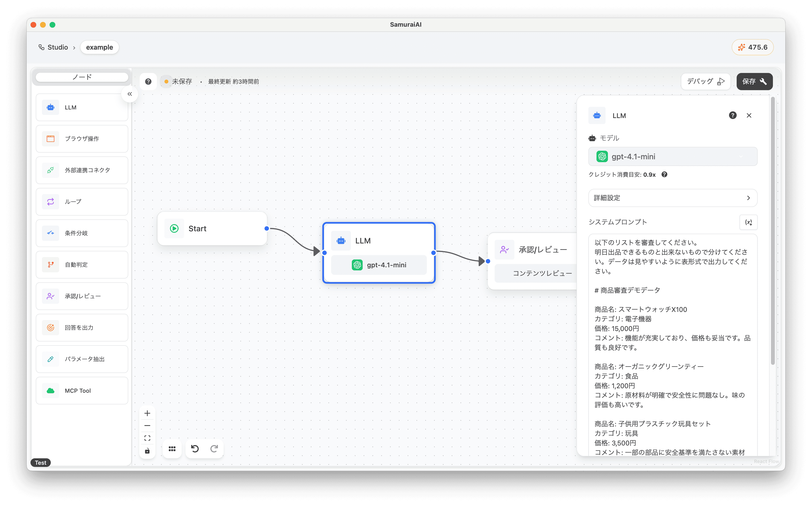Click the canvas help question icon
This screenshot has width=812, height=506.
coord(148,81)
